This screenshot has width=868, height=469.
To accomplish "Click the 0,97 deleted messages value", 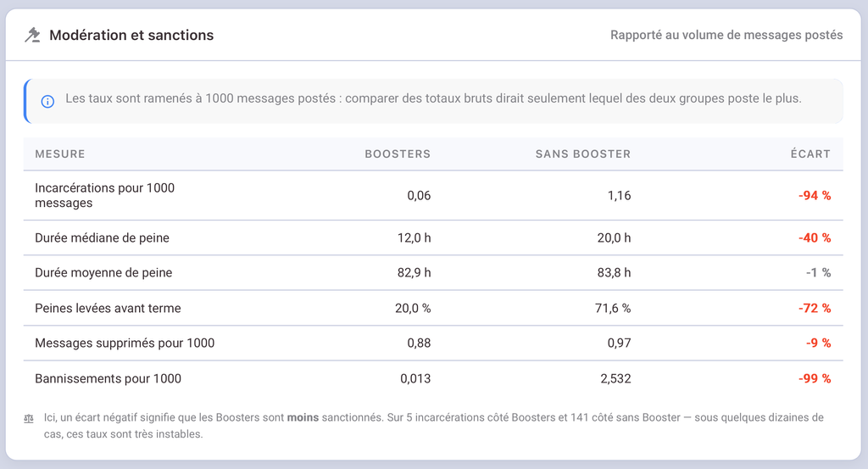I will (x=619, y=343).
